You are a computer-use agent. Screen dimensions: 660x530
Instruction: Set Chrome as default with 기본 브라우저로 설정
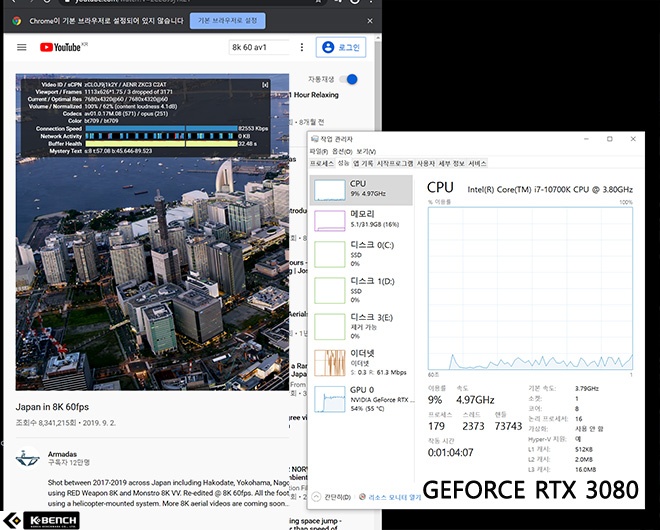227,21
